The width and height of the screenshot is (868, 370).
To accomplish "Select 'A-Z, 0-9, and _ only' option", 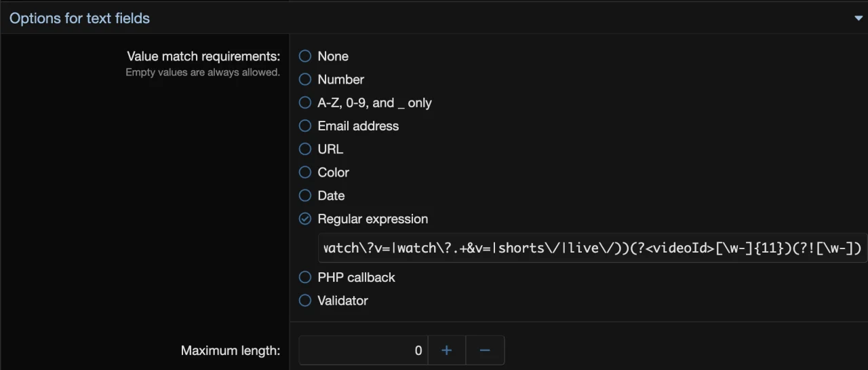I will (x=305, y=103).
